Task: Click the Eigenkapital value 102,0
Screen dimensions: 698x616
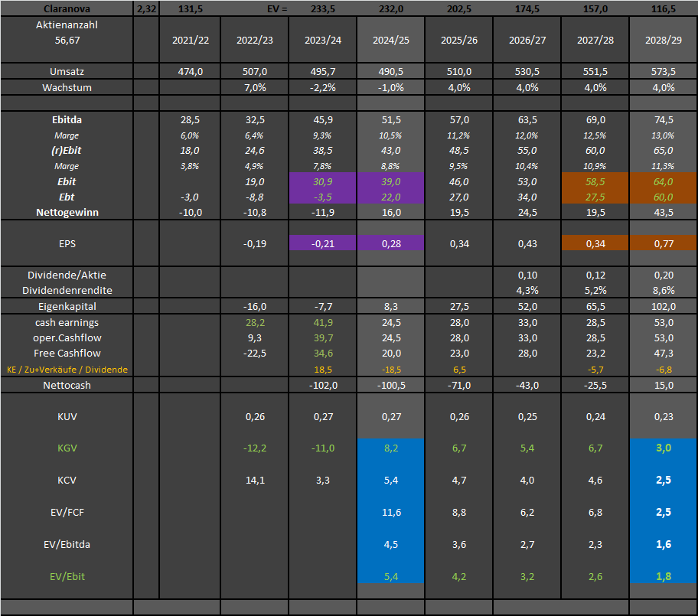Action: tap(663, 306)
